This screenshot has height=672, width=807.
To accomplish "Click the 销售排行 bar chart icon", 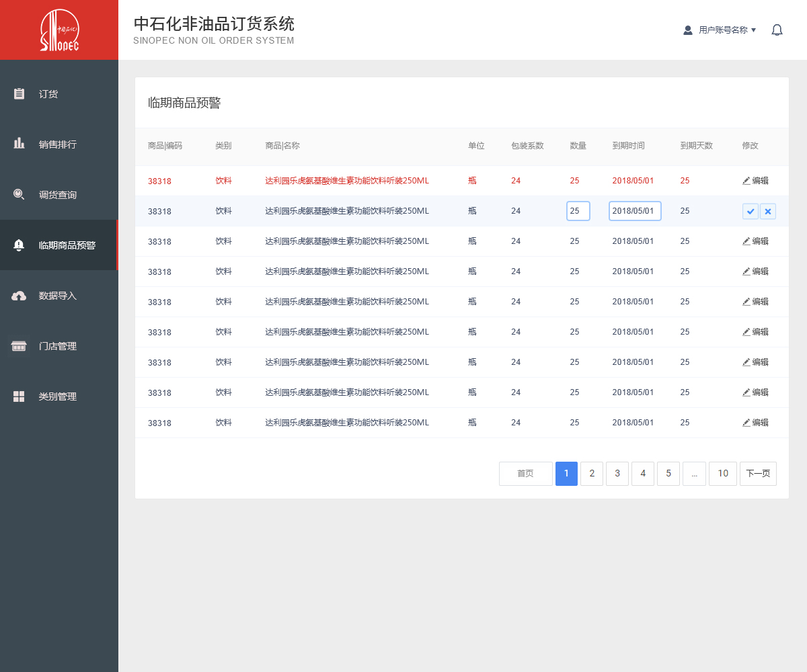I will click(19, 144).
